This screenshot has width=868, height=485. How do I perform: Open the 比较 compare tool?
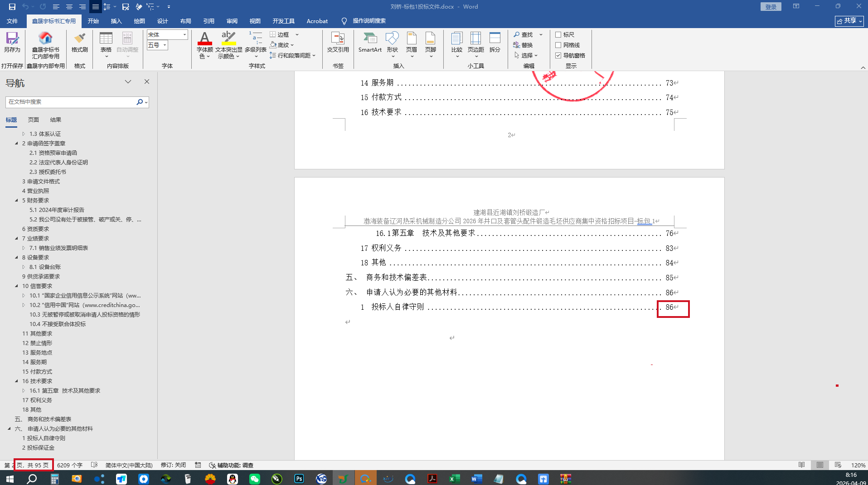pos(457,45)
